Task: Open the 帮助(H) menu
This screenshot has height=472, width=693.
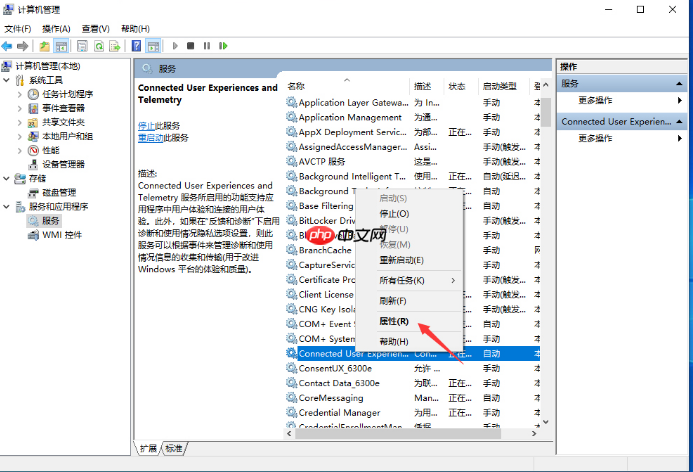Action: tap(135, 29)
